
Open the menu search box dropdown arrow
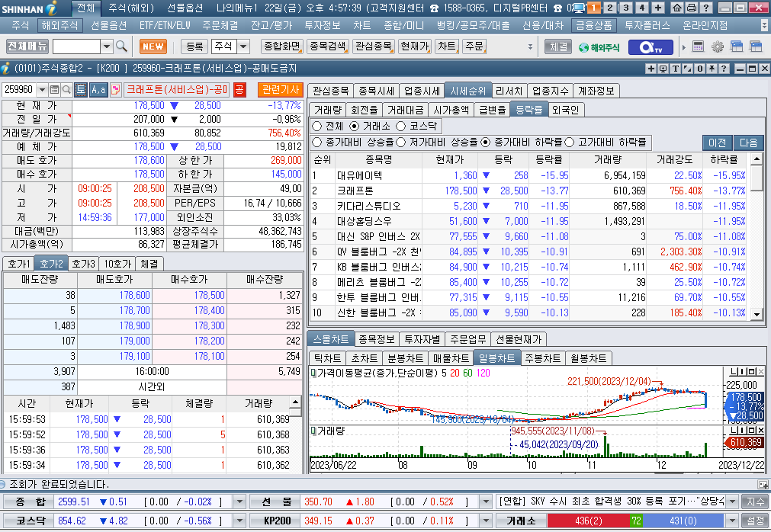pyautogui.click(x=107, y=46)
